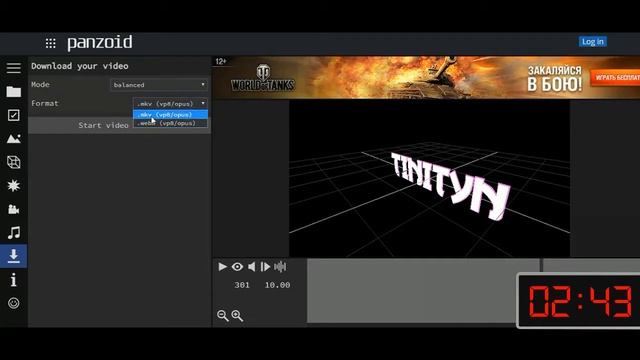Image resolution: width=640 pixels, height=360 pixels.
Task: Click the duration value 10.00
Action: point(278,285)
